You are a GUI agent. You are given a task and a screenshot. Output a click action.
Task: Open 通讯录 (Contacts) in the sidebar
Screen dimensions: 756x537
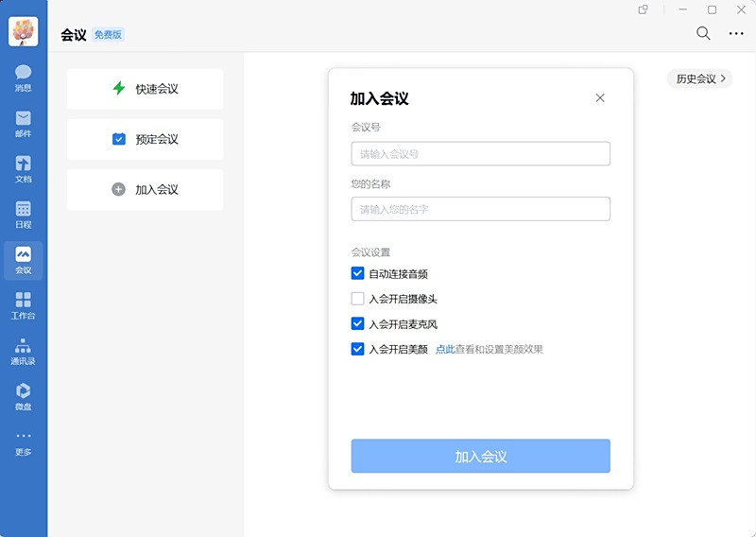coord(23,350)
